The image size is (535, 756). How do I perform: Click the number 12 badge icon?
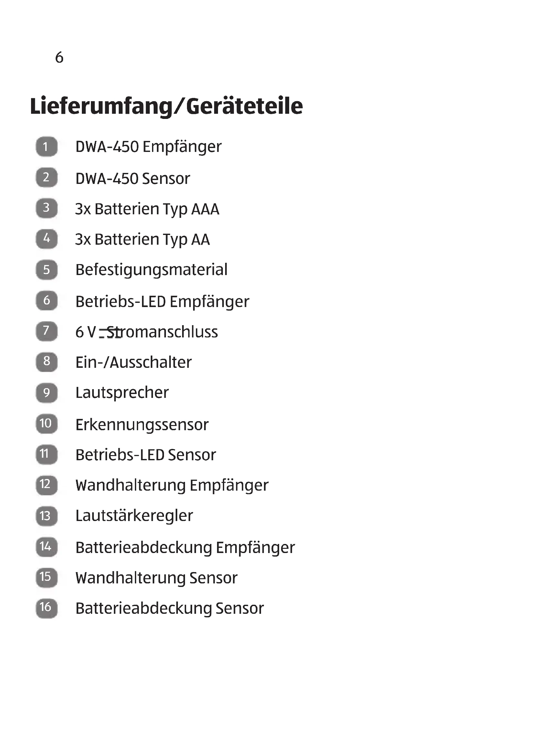point(47,485)
